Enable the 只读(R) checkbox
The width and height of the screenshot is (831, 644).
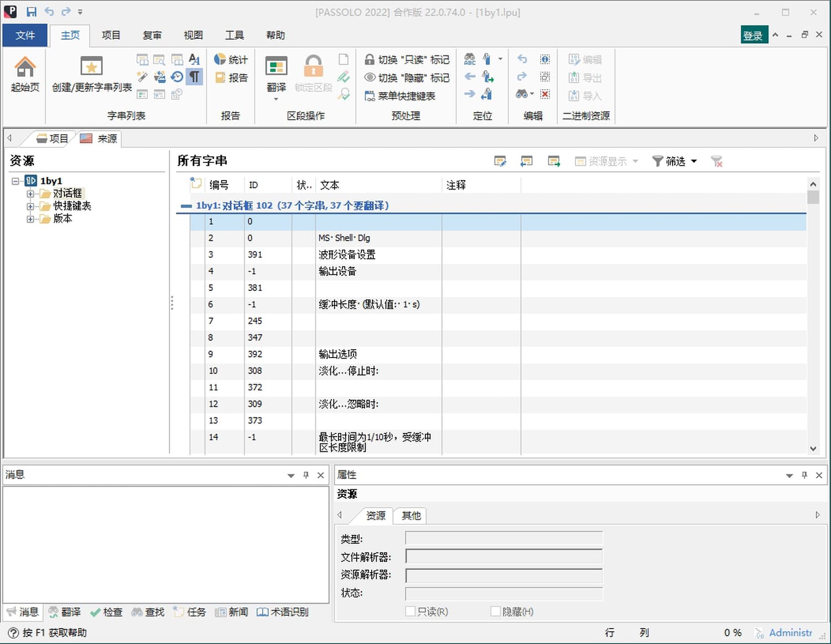click(x=411, y=611)
